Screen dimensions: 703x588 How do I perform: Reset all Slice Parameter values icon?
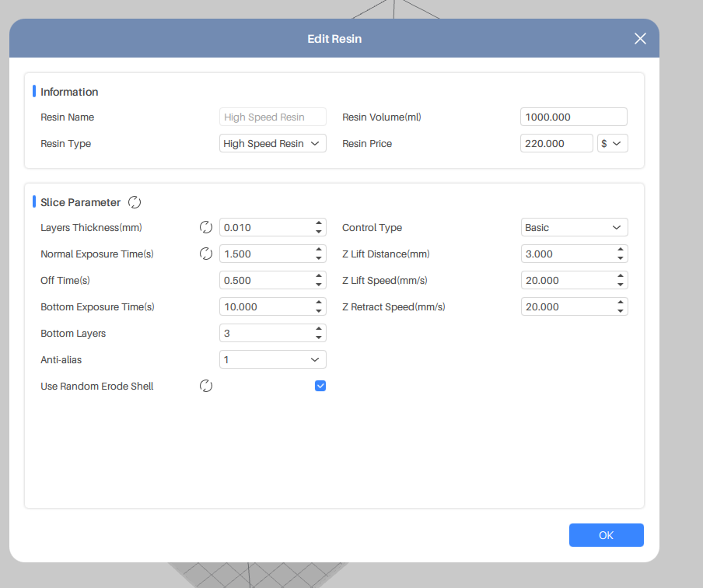(135, 202)
